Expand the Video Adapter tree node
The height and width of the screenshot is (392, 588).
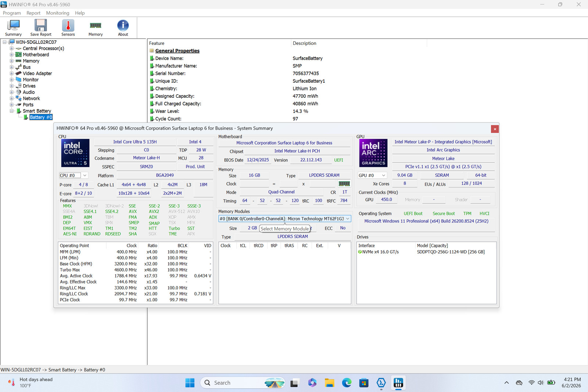coord(11,73)
